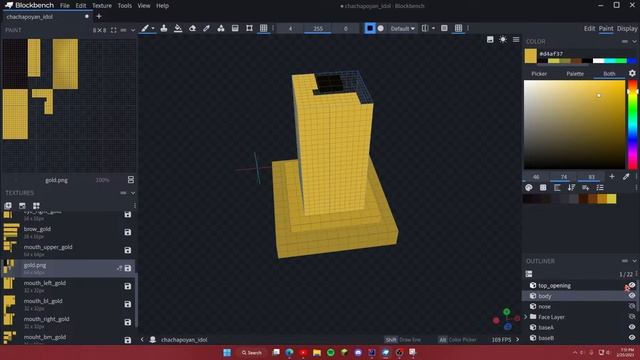Viewport: 640px width, 360px height.
Task: Choose the round brush shape
Action: click(x=380, y=28)
